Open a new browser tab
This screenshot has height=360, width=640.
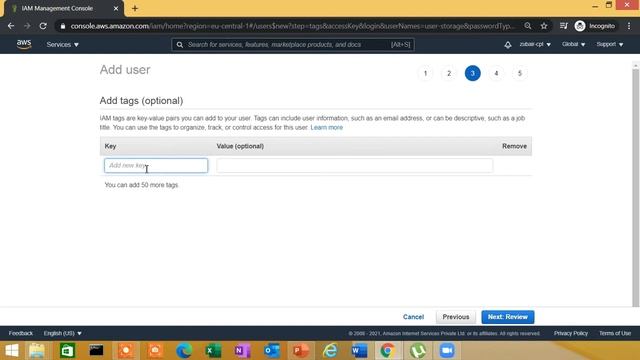click(135, 8)
